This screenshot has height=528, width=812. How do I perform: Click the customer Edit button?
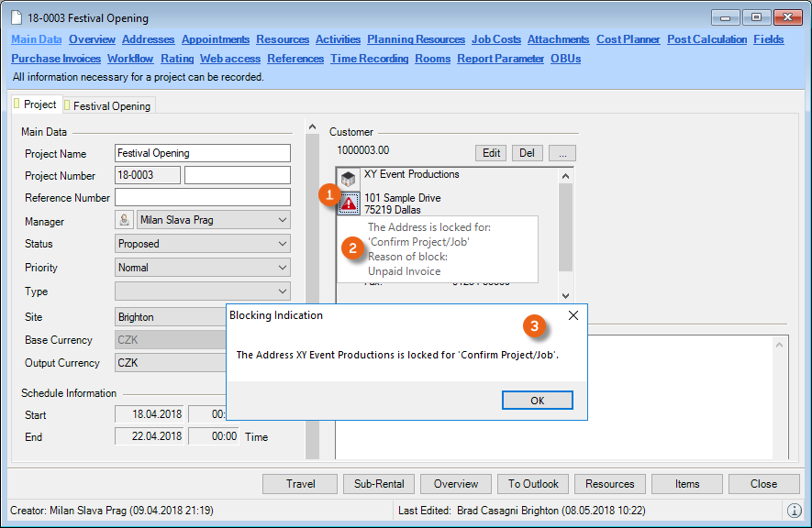tap(491, 152)
